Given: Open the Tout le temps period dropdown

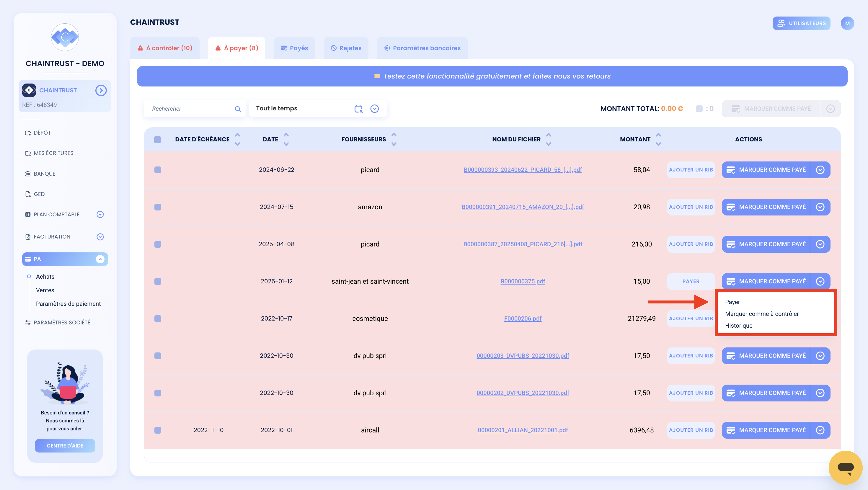Looking at the screenshot, I should tap(374, 109).
